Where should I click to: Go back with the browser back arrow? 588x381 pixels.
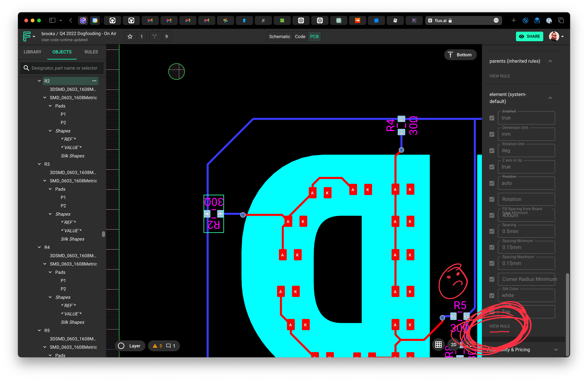(x=71, y=20)
